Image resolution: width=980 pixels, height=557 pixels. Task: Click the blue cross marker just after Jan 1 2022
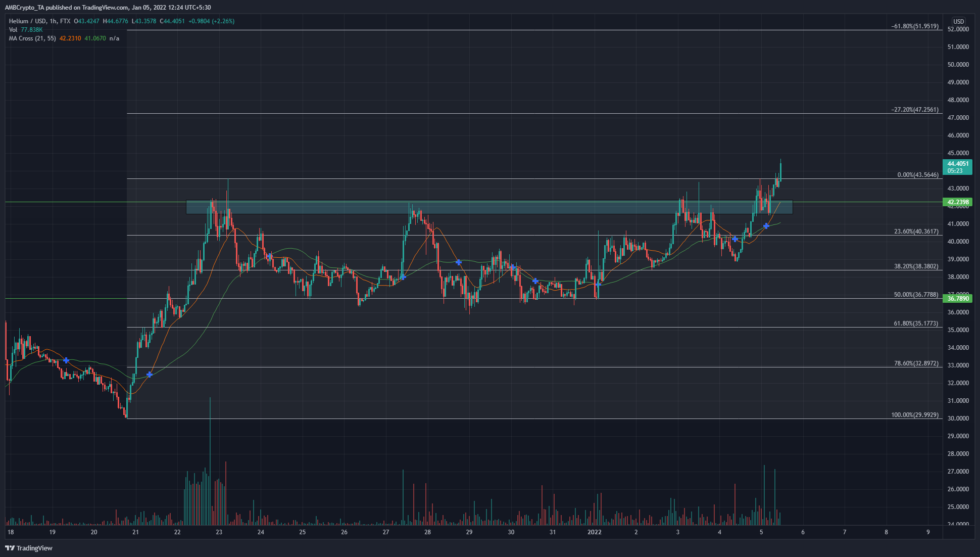point(598,285)
